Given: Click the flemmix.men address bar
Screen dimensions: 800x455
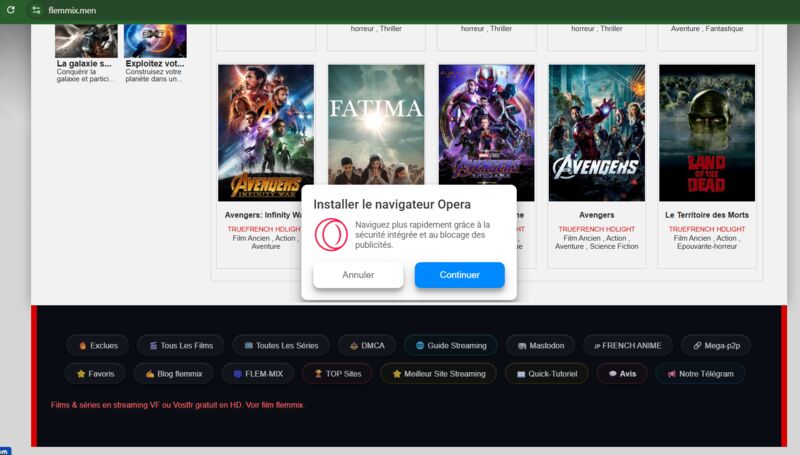Looking at the screenshot, I should pos(72,10).
